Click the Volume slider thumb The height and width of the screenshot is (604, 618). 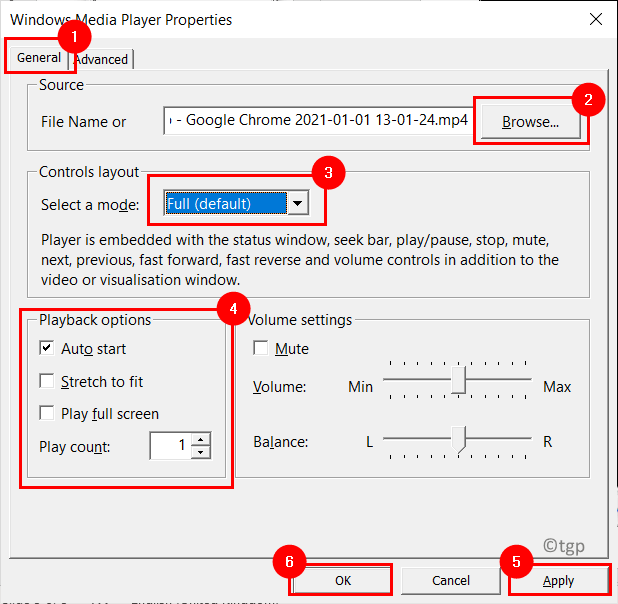(x=459, y=380)
